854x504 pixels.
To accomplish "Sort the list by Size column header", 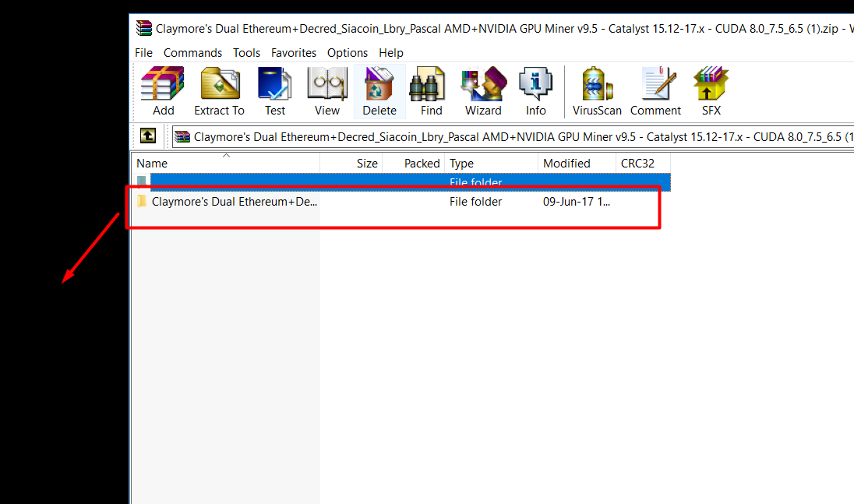I will click(x=351, y=164).
